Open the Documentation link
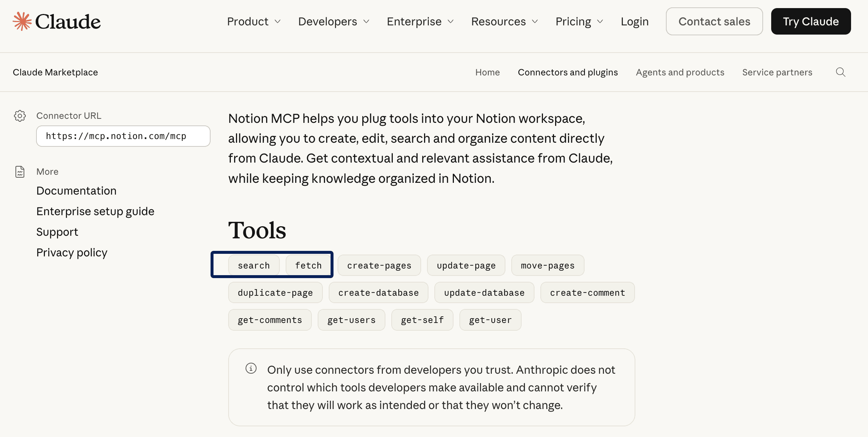The image size is (868, 437). click(76, 191)
